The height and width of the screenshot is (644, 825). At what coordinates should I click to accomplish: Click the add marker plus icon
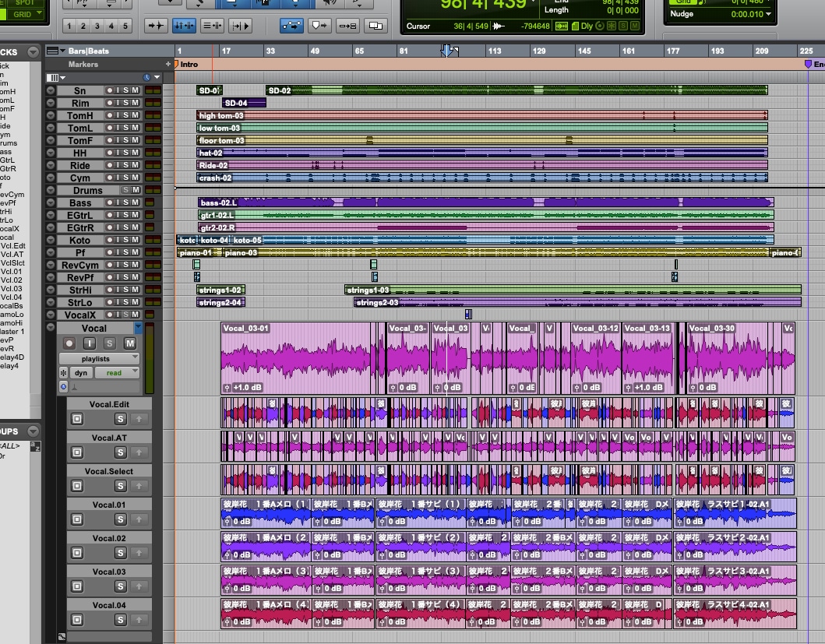point(168,64)
